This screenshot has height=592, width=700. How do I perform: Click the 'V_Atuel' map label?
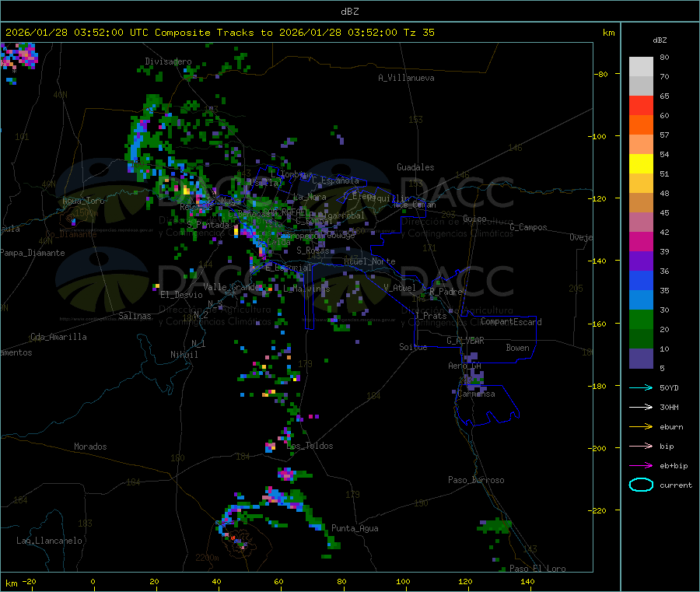(400, 288)
